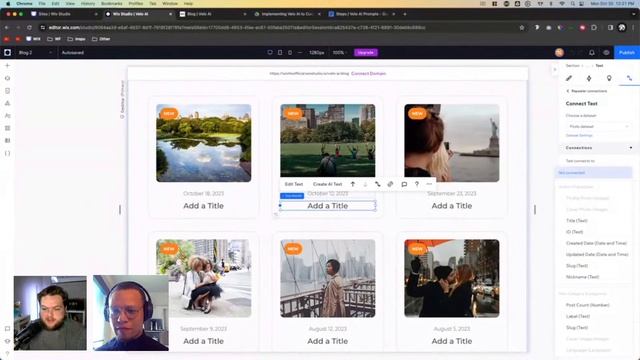The width and height of the screenshot is (640, 360).
Task: Move element up with arrow icon
Action: pyautogui.click(x=353, y=184)
